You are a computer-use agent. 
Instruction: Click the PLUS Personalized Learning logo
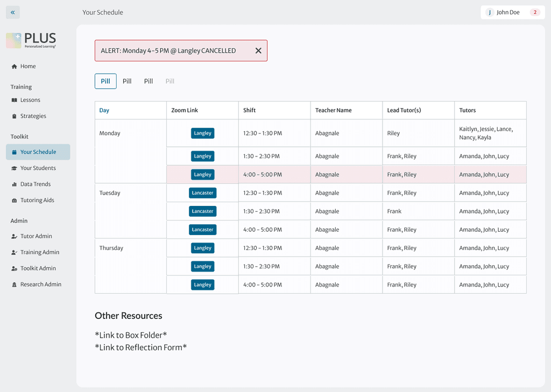point(31,40)
